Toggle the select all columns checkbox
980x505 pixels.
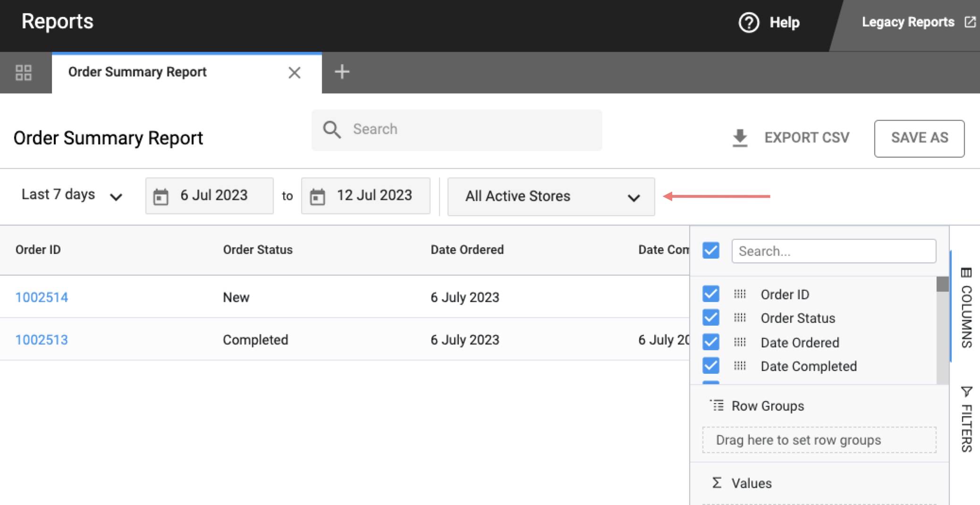[711, 251]
